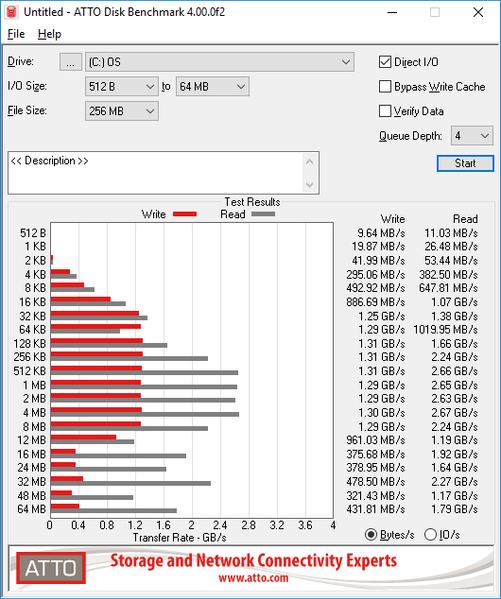501x599 pixels.
Task: Click the 32 MB write value 478.50 MB/s
Action: [375, 482]
